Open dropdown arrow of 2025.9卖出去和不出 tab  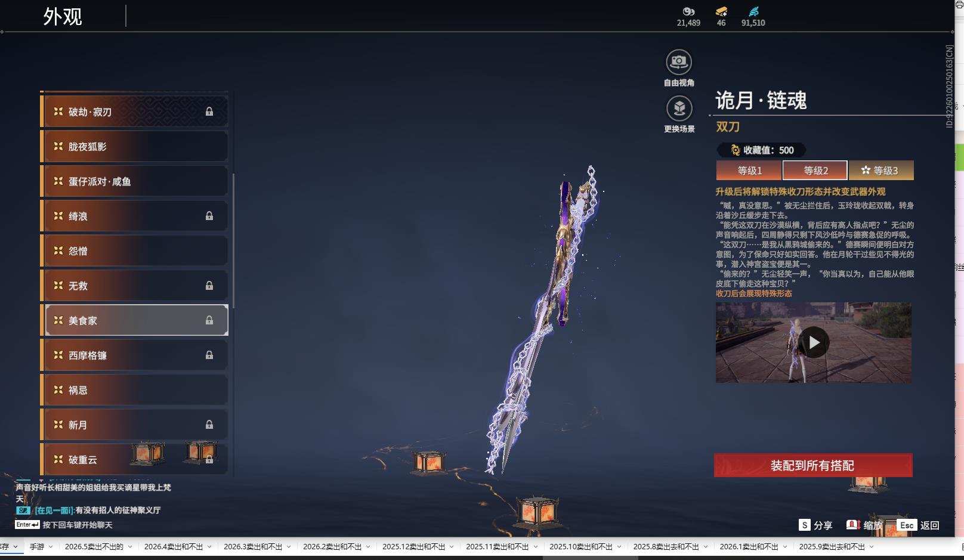tap(872, 546)
